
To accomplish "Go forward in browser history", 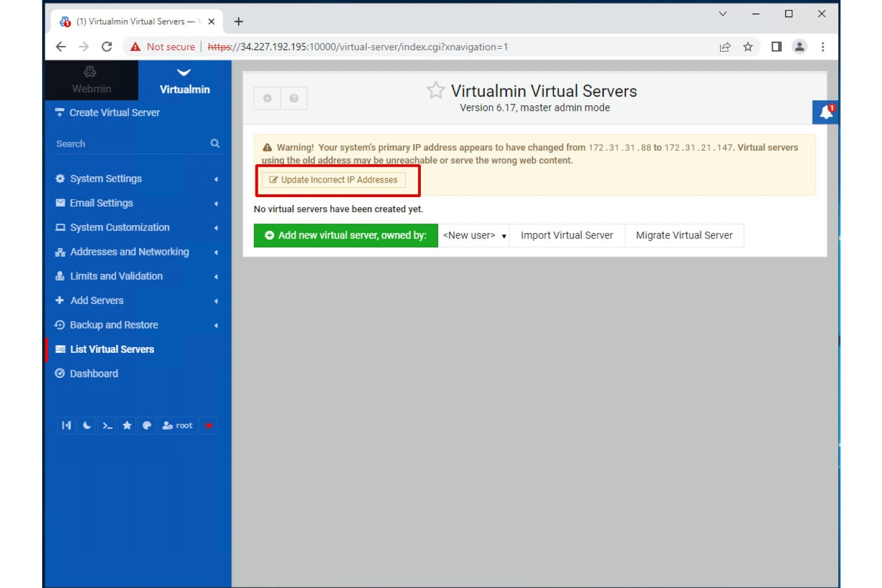I will pyautogui.click(x=84, y=47).
